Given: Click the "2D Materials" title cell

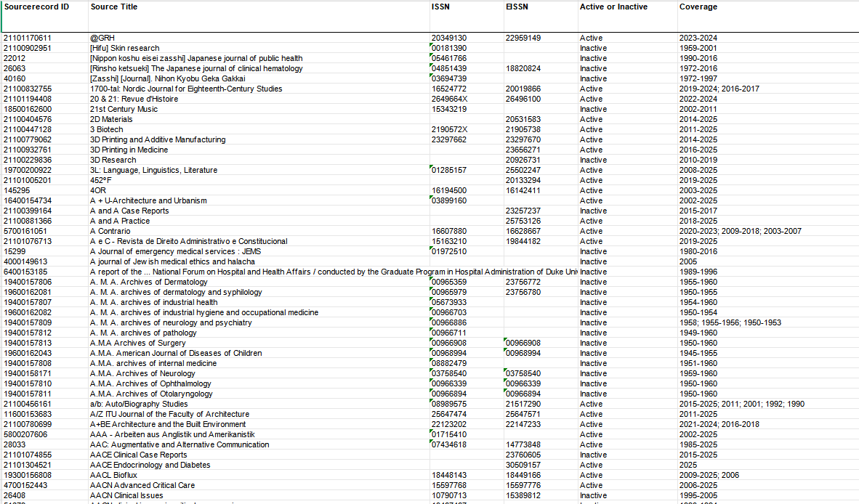Looking at the screenshot, I should coord(111,119).
